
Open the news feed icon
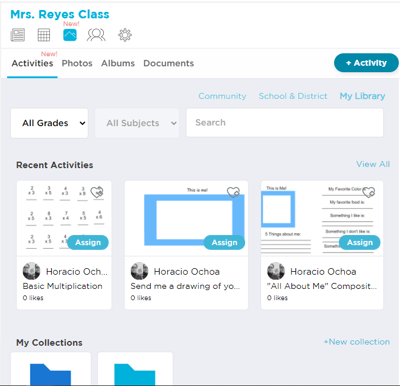tap(18, 35)
